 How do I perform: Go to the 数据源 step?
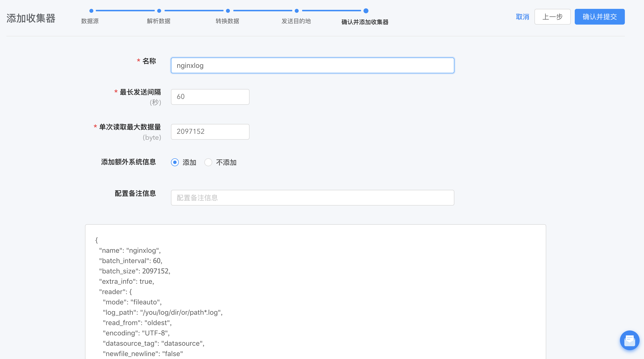[x=90, y=21]
